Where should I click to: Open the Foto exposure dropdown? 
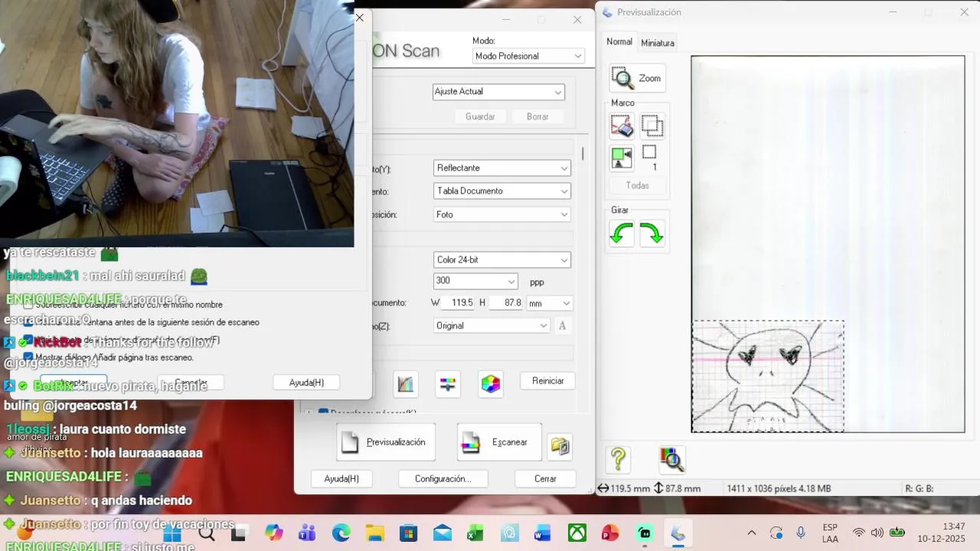pyautogui.click(x=502, y=214)
